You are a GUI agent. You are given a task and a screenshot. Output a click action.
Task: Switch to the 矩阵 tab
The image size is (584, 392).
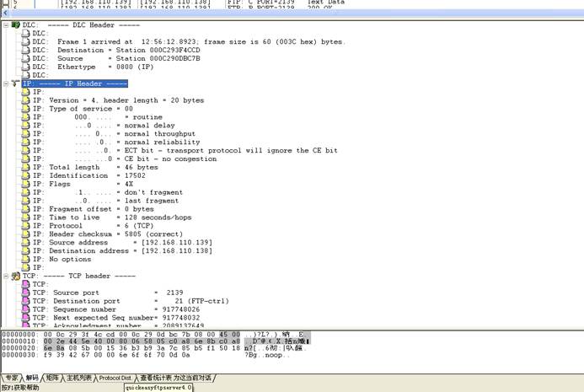[x=52, y=378]
